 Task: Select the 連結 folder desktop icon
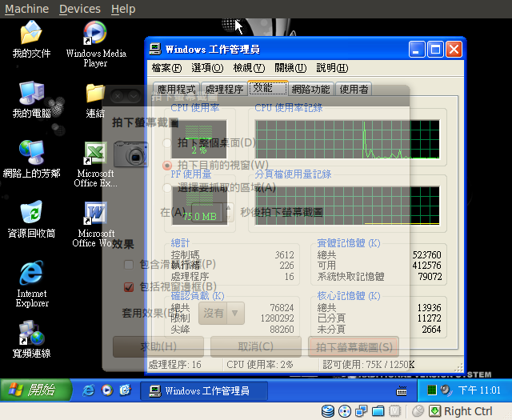(x=95, y=100)
